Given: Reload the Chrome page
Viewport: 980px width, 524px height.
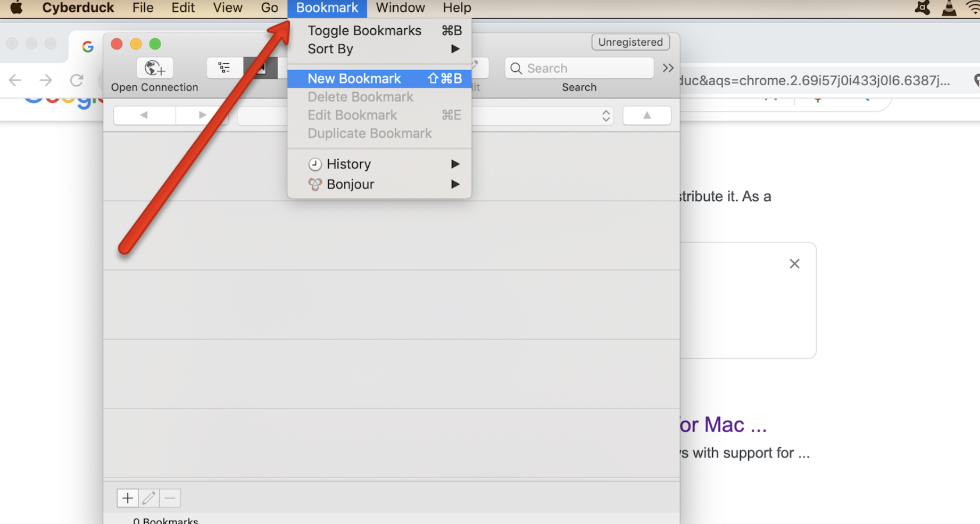Looking at the screenshot, I should click(77, 80).
